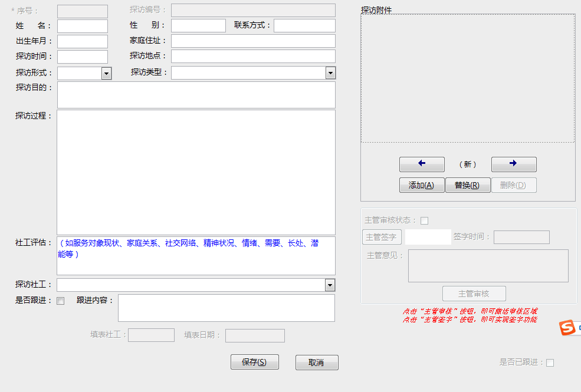Click the 填表日期 field
This screenshot has height=392, width=581.
tap(255, 336)
